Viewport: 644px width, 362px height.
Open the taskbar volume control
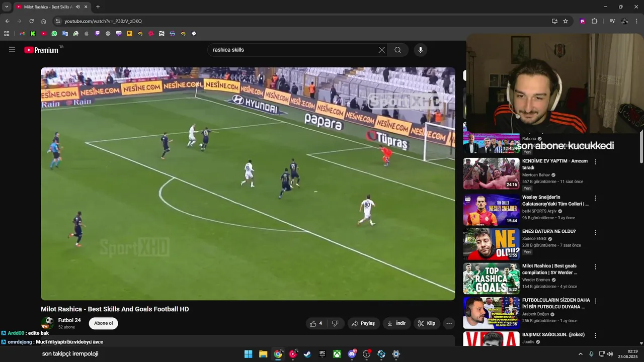point(610,354)
